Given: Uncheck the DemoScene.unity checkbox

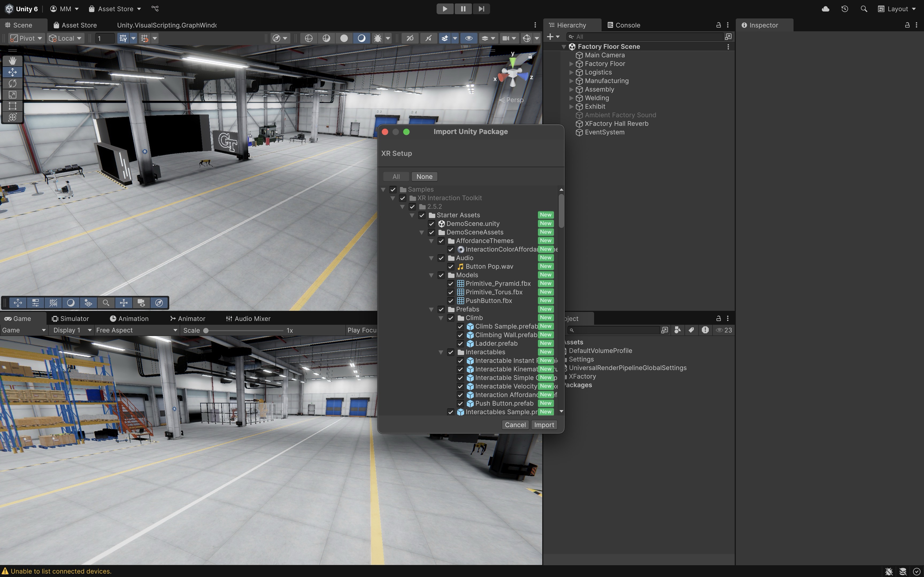Looking at the screenshot, I should (431, 224).
